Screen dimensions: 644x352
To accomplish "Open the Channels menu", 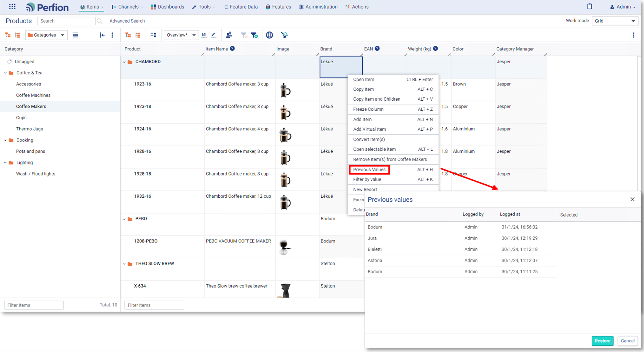I will coord(127,7).
